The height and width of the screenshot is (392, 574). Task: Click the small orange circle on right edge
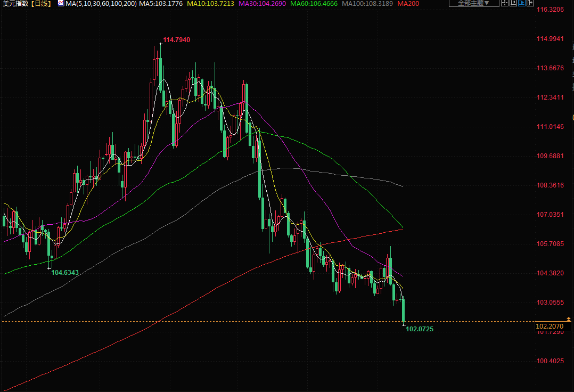[x=572, y=117]
